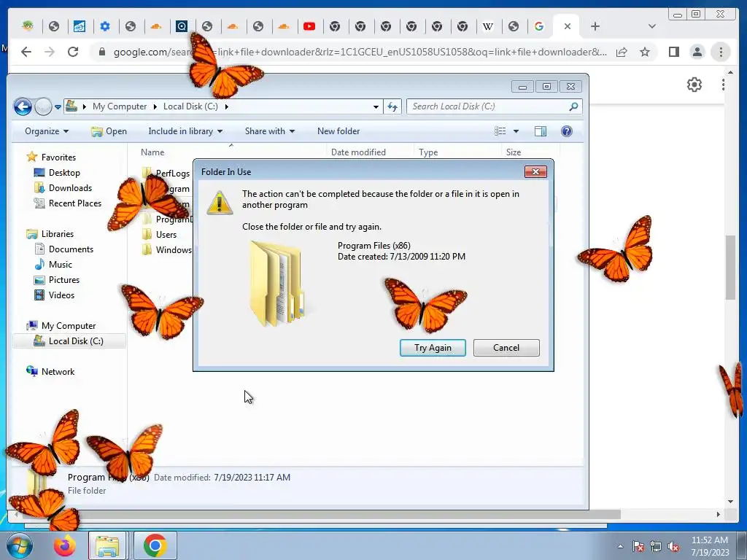747x560 pixels.
Task: Click Chrome page vertical scrollbar thumb
Action: pyautogui.click(x=731, y=267)
